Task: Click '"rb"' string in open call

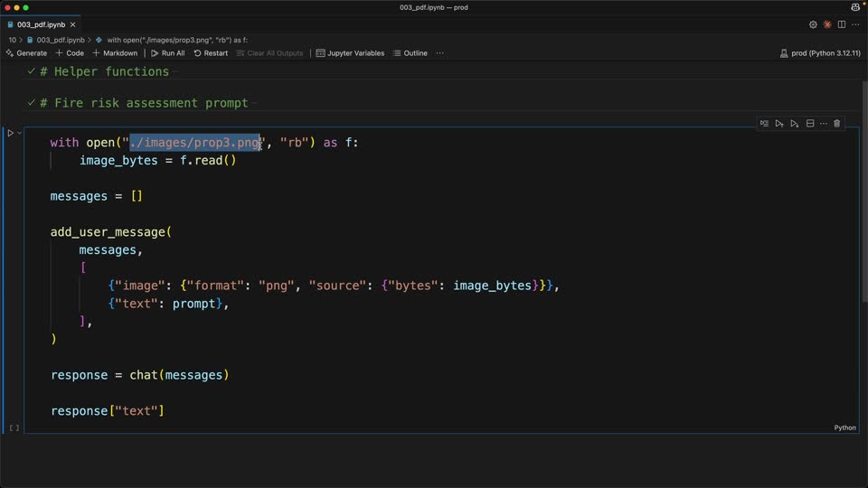Action: point(294,142)
